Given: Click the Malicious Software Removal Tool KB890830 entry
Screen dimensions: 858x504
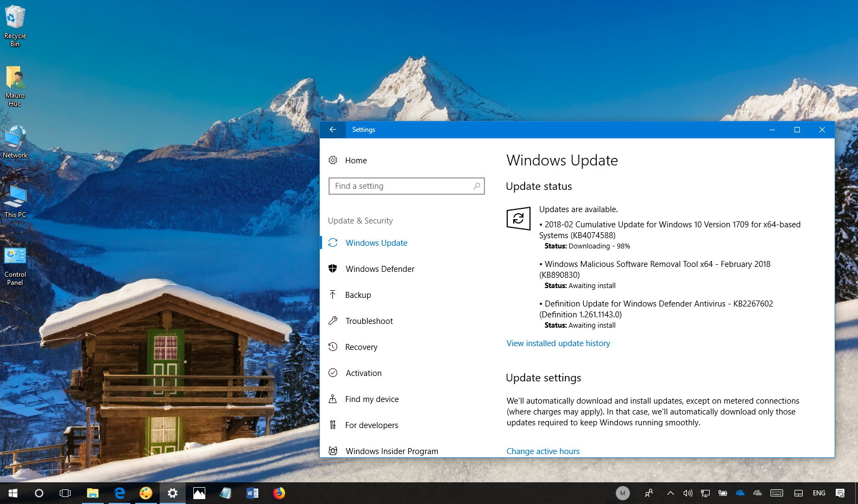Looking at the screenshot, I should (655, 270).
